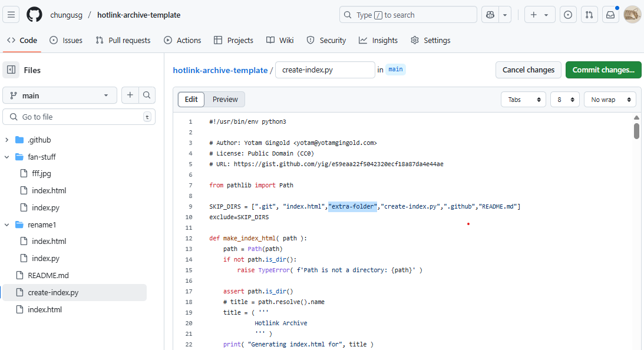Open the notifications inbox icon
The image size is (644, 350).
point(610,15)
